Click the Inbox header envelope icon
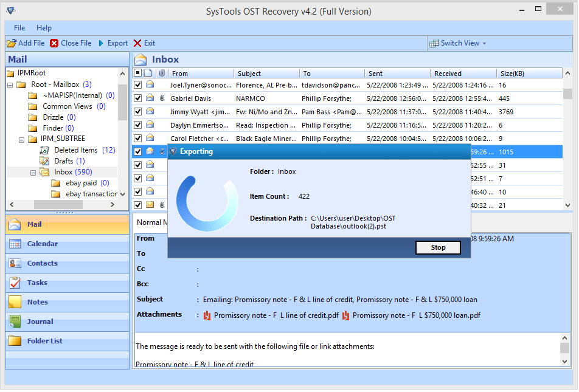The width and height of the screenshot is (579, 392). point(140,60)
